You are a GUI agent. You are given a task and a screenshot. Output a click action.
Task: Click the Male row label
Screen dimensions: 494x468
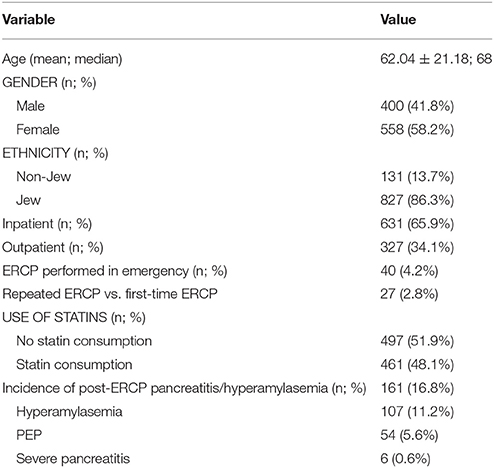[x=30, y=106]
